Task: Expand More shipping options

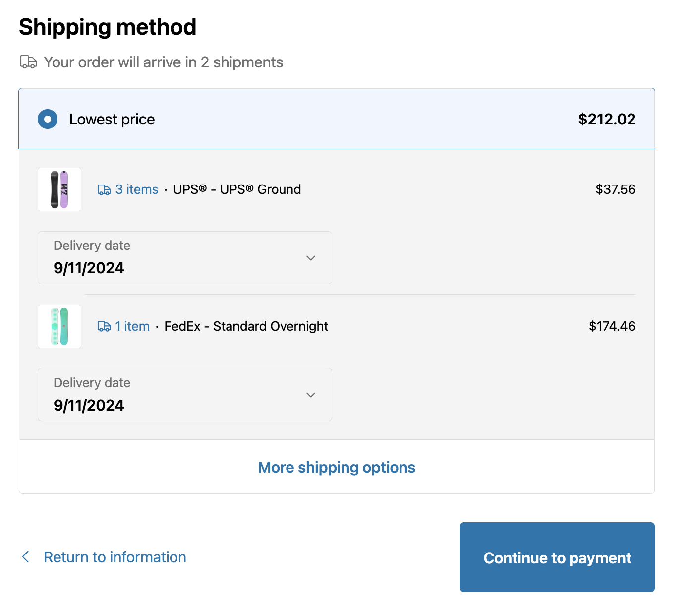Action: coord(337,467)
